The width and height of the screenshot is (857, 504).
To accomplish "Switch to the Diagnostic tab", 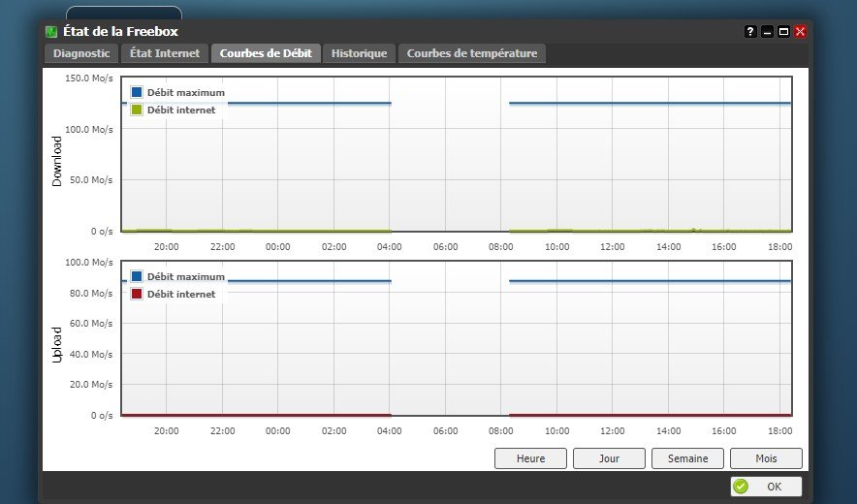I will click(x=81, y=53).
